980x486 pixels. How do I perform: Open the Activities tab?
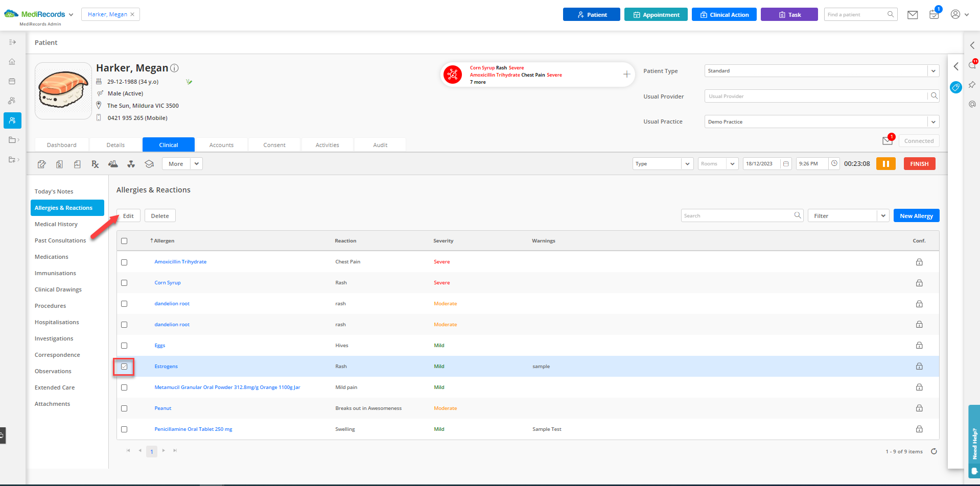pyautogui.click(x=328, y=145)
